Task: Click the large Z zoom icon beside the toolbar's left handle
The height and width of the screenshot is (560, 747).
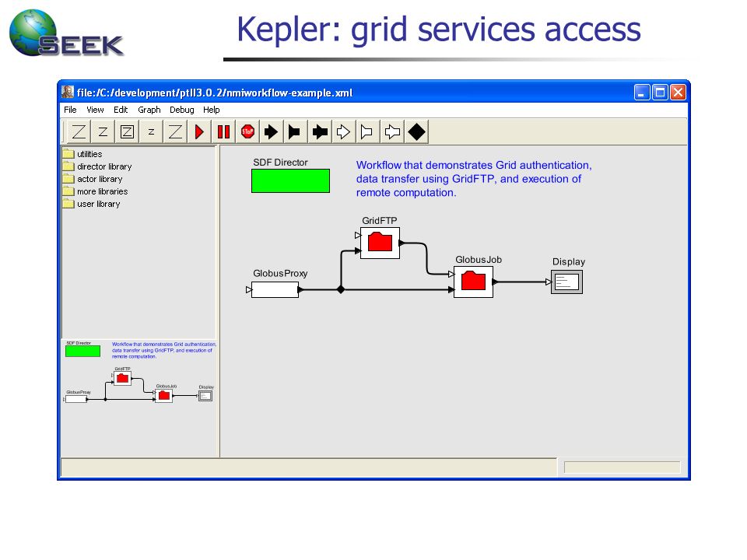Action: (x=79, y=131)
